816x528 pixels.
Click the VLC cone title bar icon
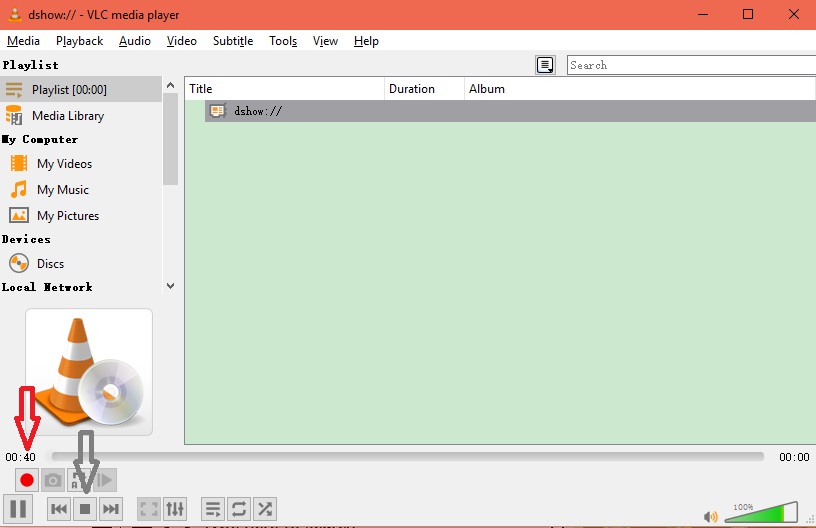tap(15, 15)
